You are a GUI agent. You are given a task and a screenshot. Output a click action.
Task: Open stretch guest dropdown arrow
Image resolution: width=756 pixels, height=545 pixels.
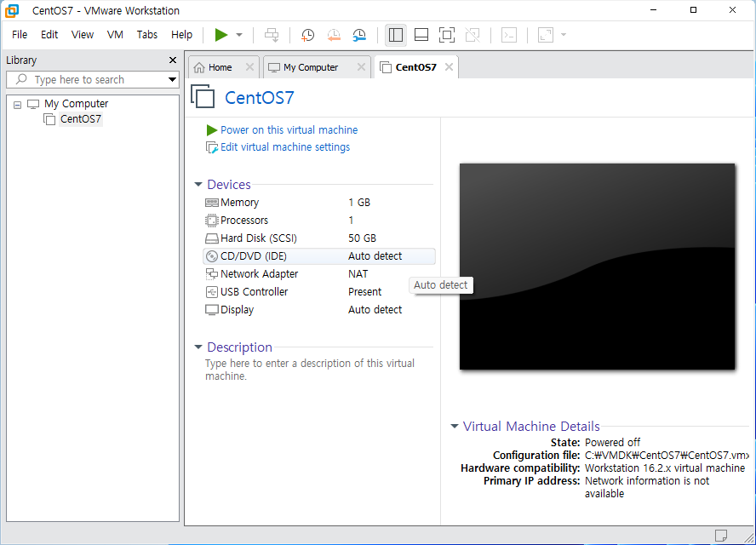(564, 35)
